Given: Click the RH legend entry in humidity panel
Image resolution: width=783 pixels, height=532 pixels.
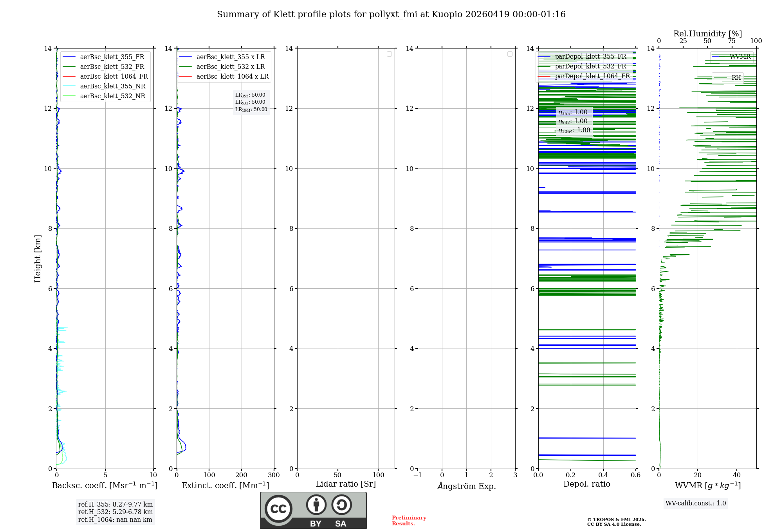Looking at the screenshot, I should coord(736,77).
